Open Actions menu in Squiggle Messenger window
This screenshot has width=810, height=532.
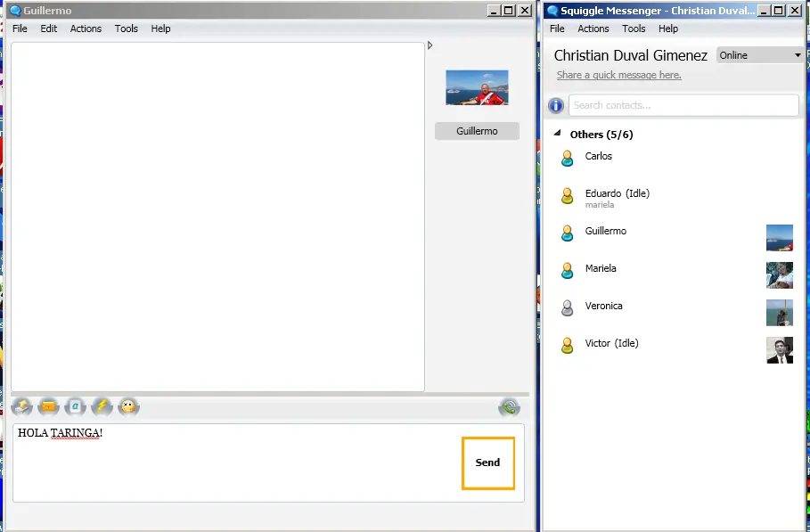(x=593, y=29)
